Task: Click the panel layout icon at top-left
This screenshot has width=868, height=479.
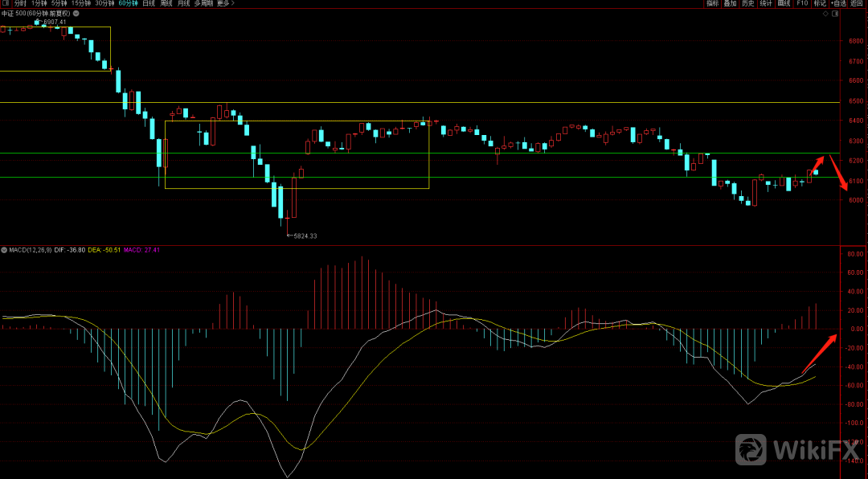Action: 6,4
